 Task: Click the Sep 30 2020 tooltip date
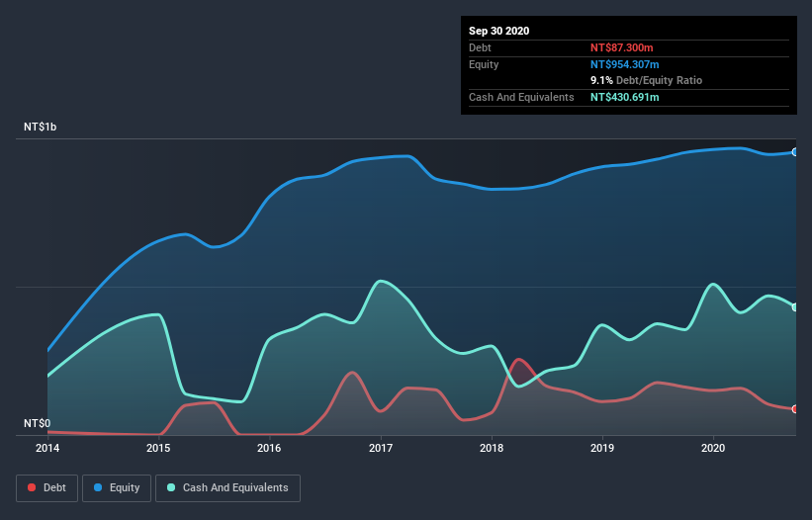(x=499, y=31)
